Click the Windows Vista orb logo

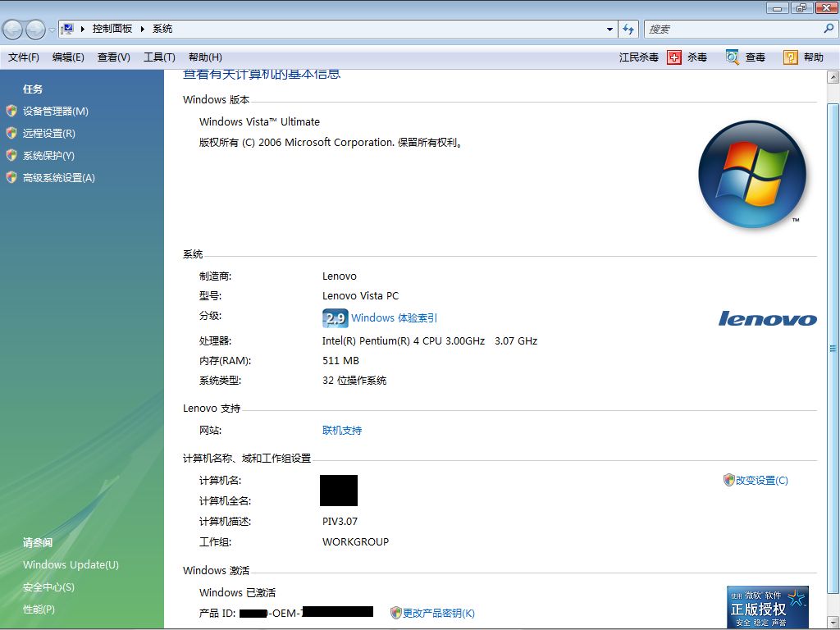[x=752, y=174]
